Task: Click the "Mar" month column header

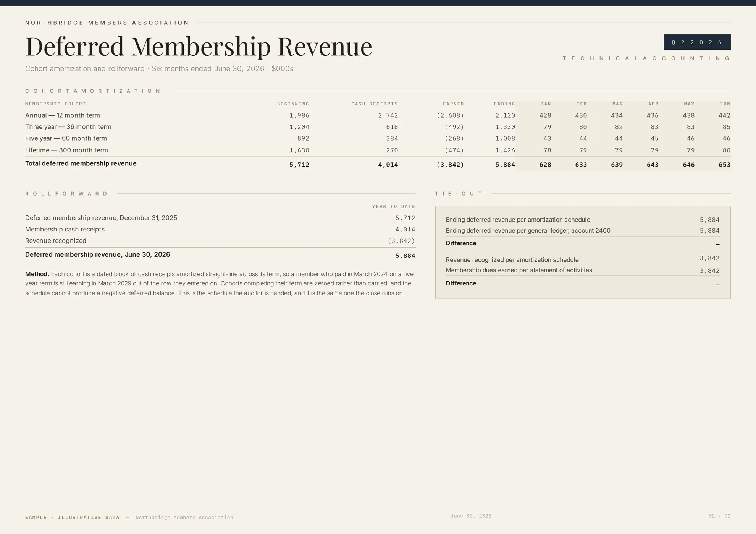Action: [x=617, y=104]
